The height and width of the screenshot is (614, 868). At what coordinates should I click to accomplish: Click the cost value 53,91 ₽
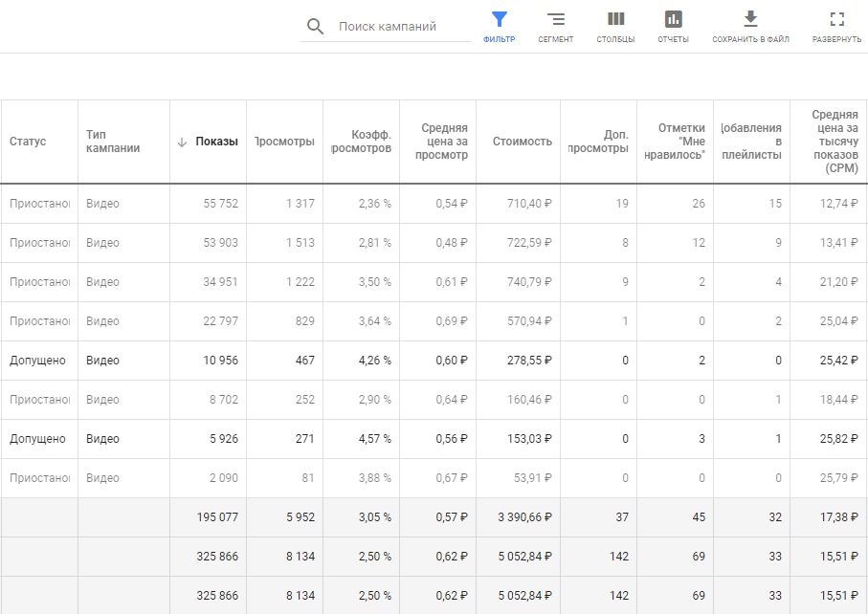[x=532, y=478]
